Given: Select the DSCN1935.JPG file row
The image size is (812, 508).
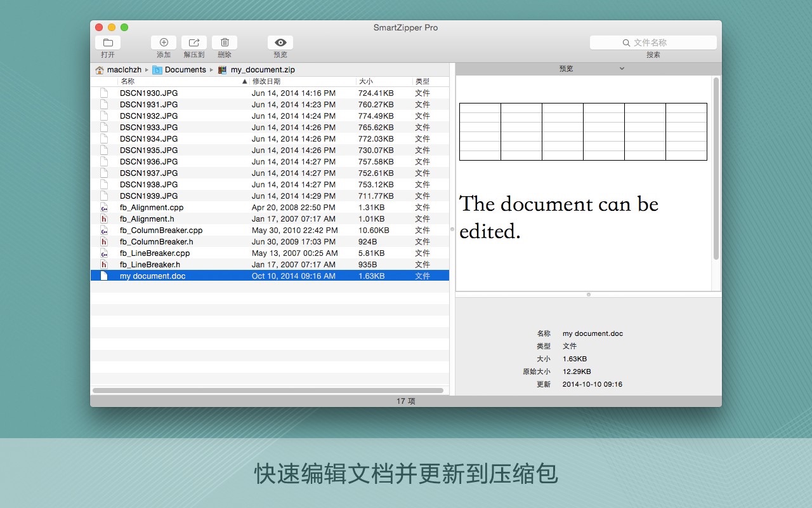Looking at the screenshot, I should 190,150.
